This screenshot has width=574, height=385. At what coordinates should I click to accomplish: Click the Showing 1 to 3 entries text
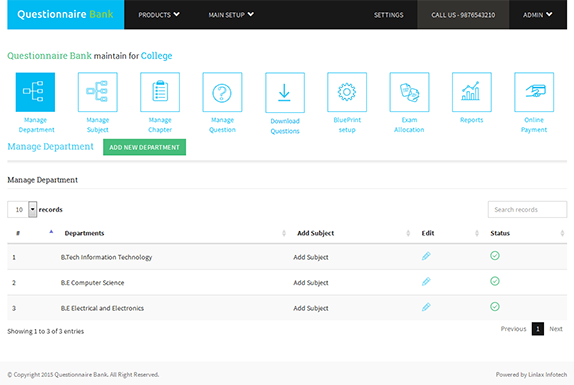[x=45, y=331]
